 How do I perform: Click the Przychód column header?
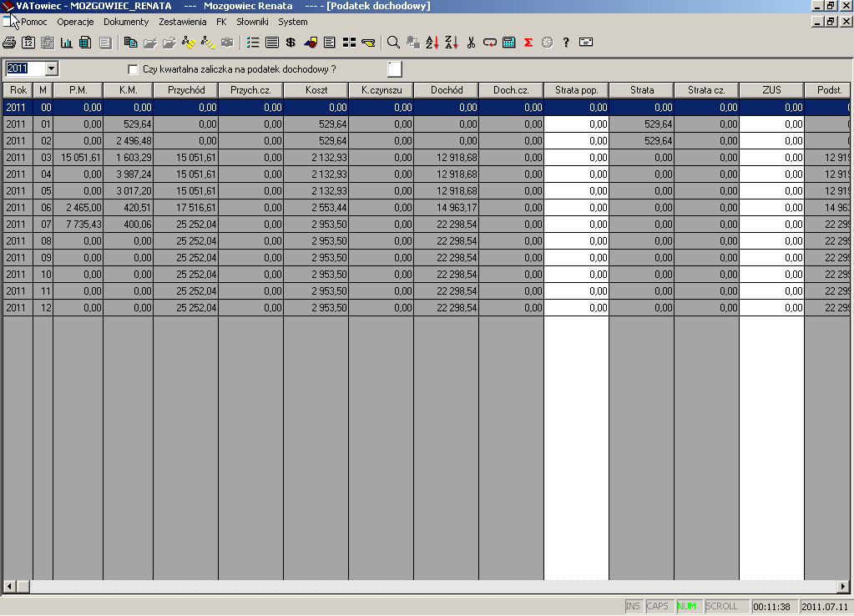[185, 90]
